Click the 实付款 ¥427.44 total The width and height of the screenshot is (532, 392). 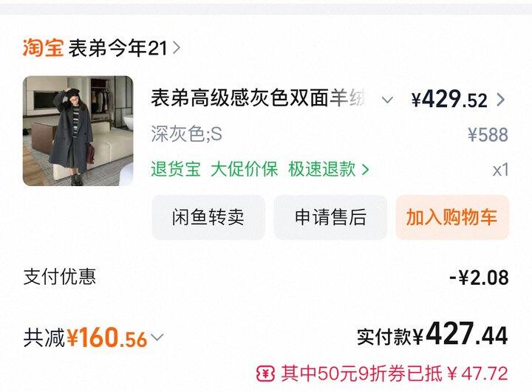pyautogui.click(x=432, y=335)
